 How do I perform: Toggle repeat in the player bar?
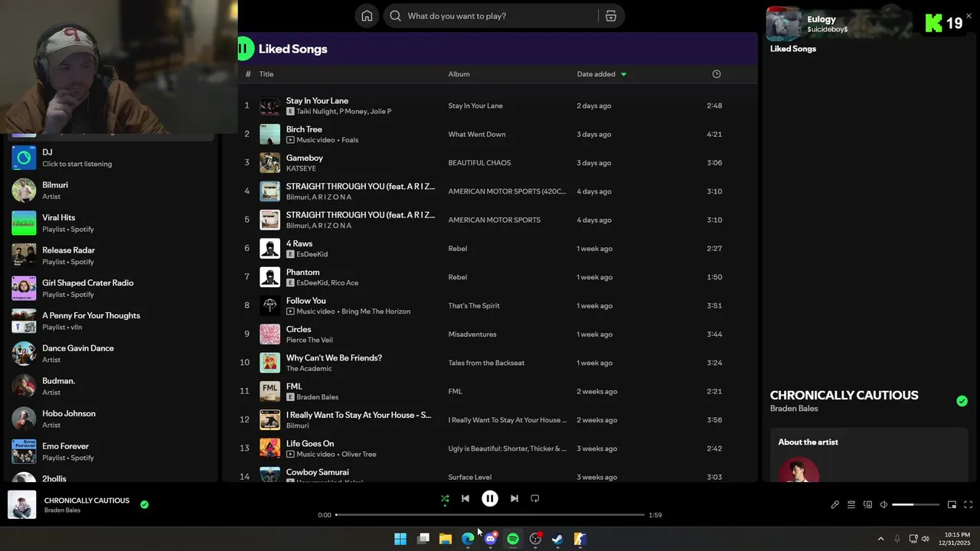pos(535,498)
